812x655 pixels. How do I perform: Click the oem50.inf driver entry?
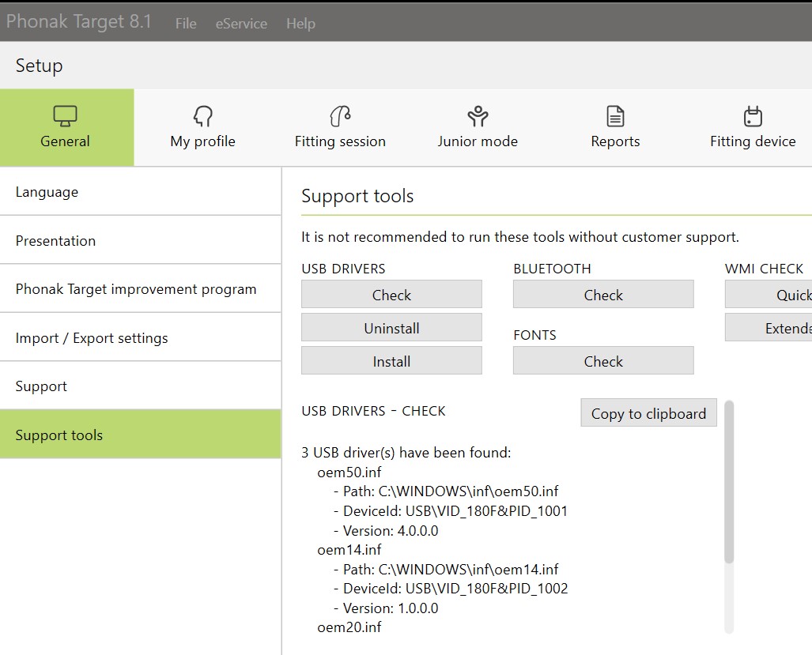pos(349,472)
